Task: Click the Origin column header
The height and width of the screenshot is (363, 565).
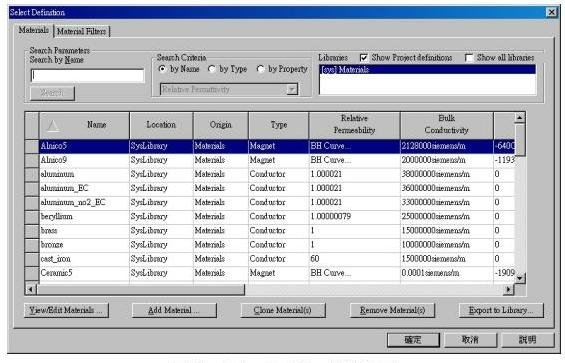Action: (x=221, y=125)
